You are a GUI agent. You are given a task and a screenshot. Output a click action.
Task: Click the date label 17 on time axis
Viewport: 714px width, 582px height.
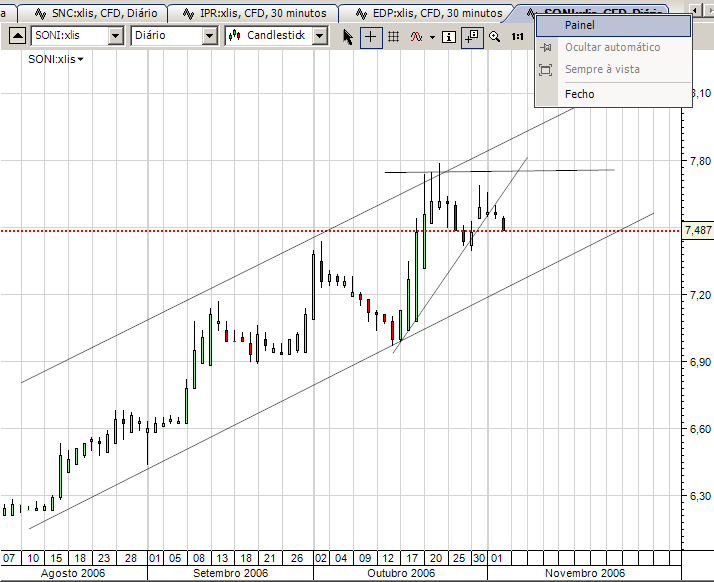412,558
